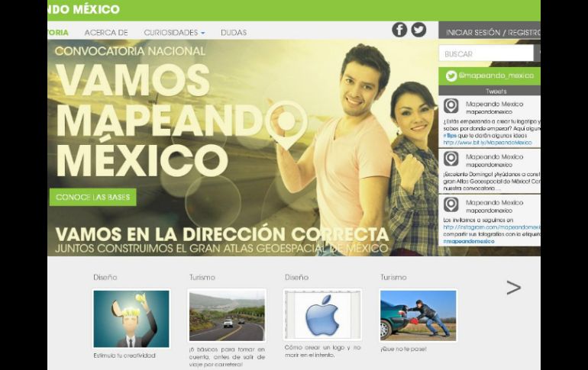588x370 pixels.
Task: Click Iniciar Sesión / Registro link
Action: pyautogui.click(x=491, y=33)
